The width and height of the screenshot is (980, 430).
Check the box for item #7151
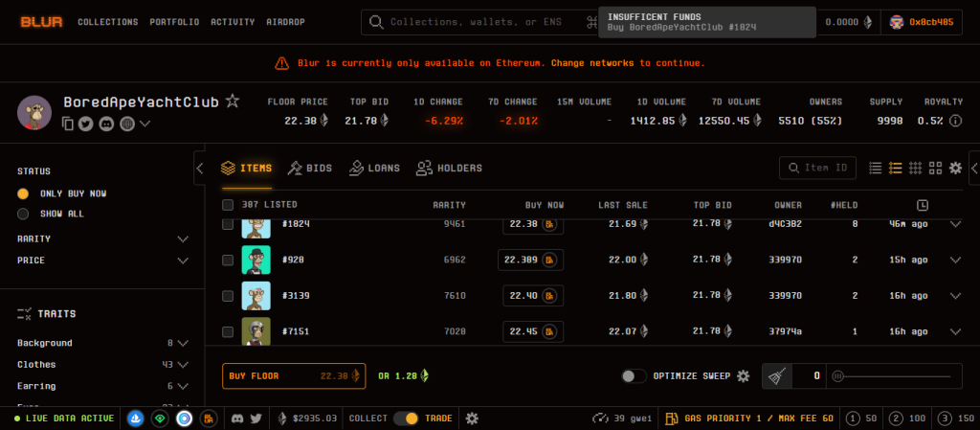pos(228,332)
